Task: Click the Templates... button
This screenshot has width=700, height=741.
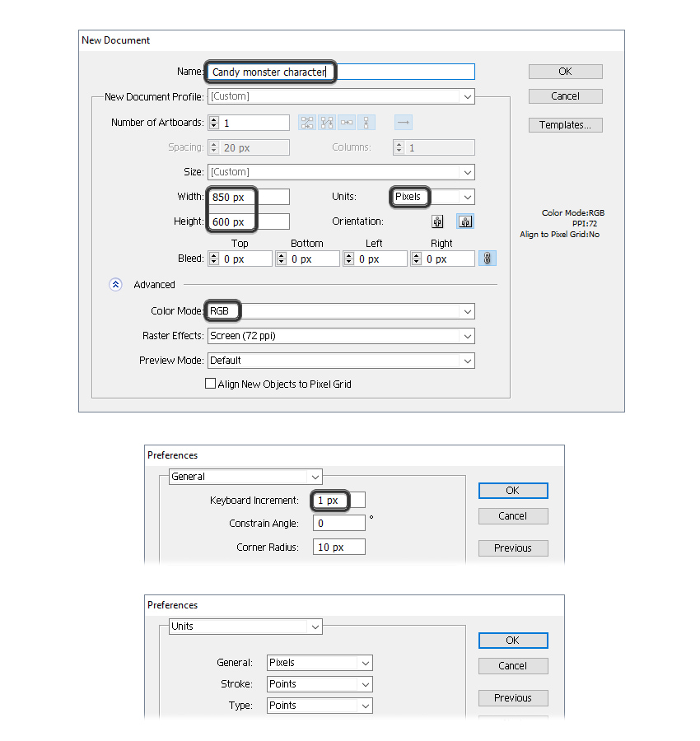Action: click(x=566, y=125)
